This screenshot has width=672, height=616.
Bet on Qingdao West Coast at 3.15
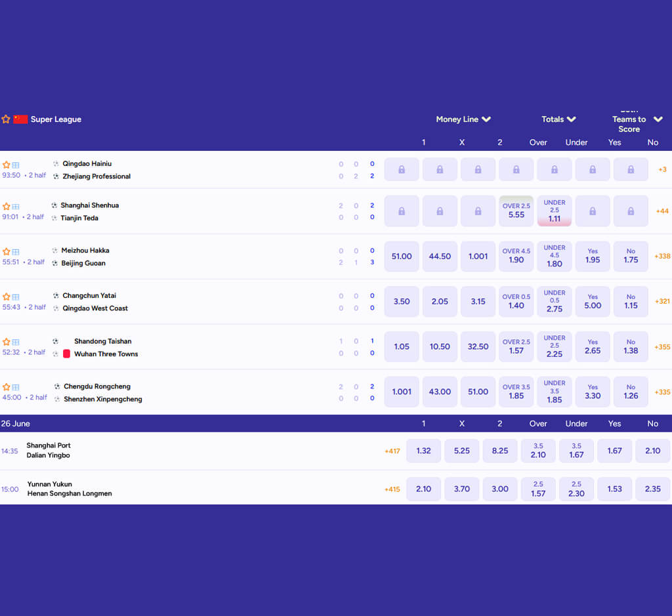(478, 301)
